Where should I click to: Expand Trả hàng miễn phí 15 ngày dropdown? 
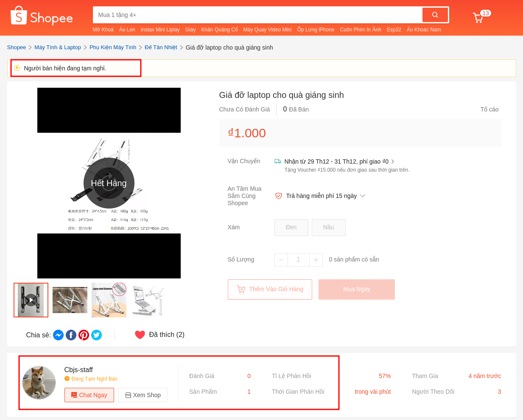[x=363, y=196]
